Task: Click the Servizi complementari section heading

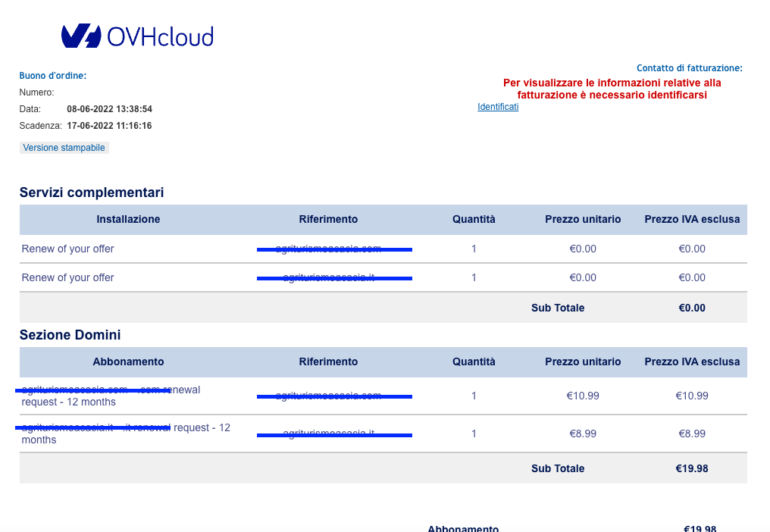Action: click(92, 192)
